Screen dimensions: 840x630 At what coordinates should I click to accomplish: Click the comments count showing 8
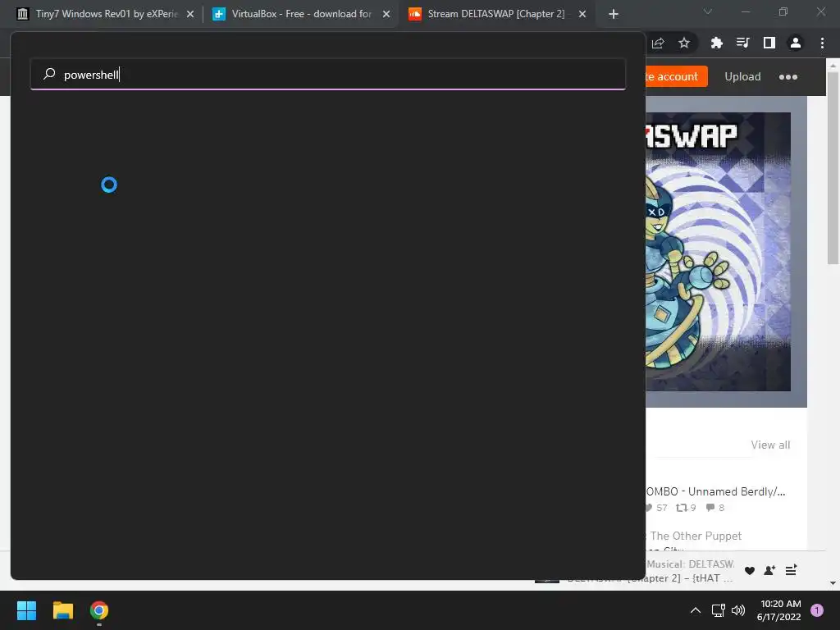coord(715,508)
